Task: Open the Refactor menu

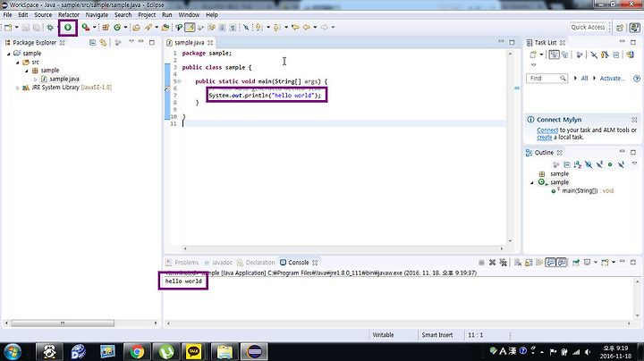Action: 69,15
